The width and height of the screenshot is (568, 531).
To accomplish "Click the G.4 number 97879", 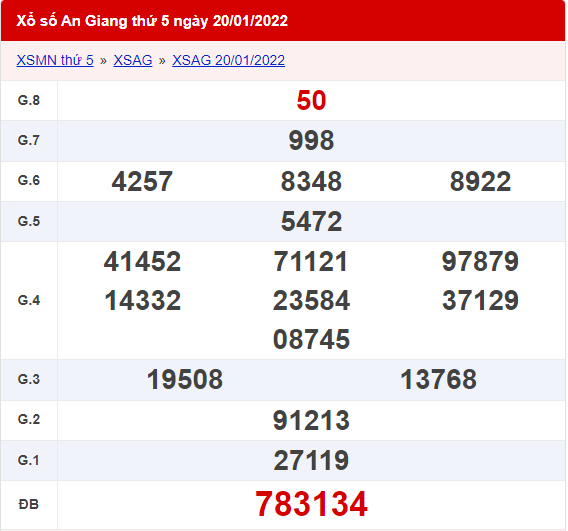I will (x=480, y=261).
